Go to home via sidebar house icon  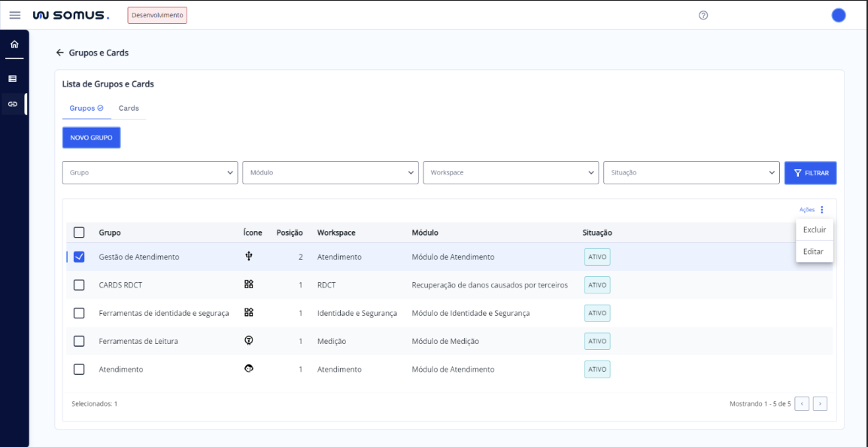click(x=13, y=45)
